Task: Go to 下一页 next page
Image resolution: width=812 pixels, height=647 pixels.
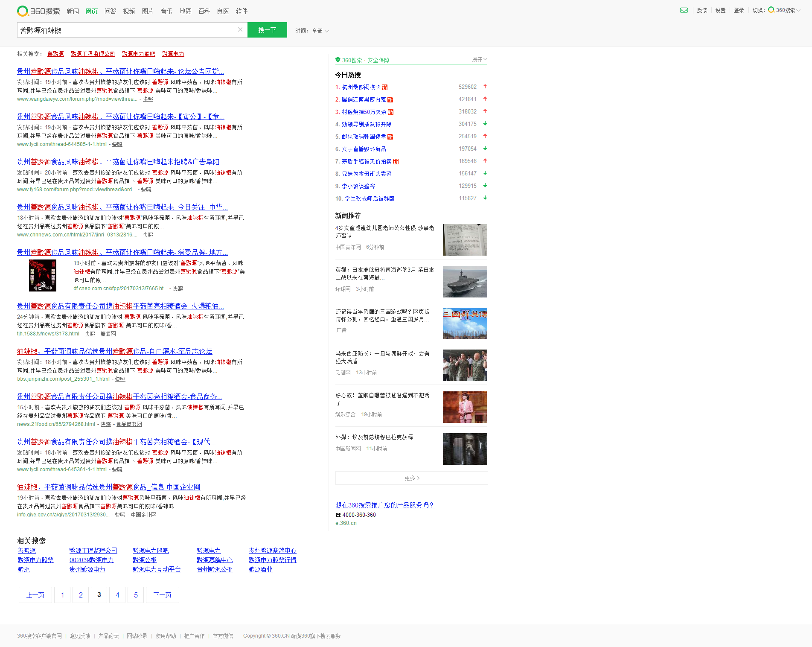Action: click(163, 595)
